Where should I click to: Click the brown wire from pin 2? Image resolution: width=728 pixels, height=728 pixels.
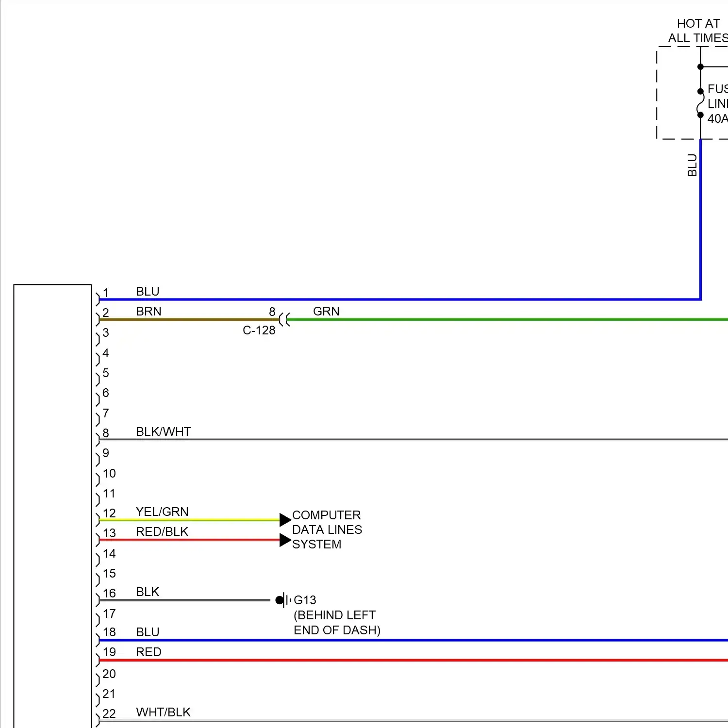pos(189,319)
